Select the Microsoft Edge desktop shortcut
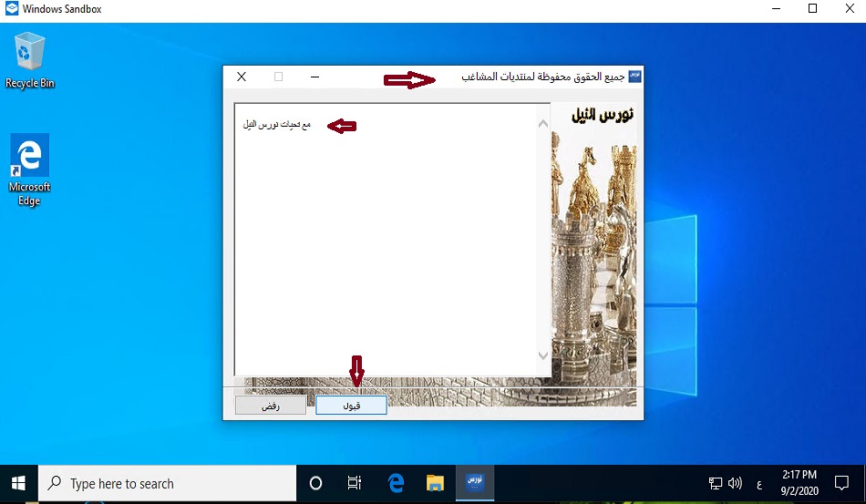 [x=29, y=170]
